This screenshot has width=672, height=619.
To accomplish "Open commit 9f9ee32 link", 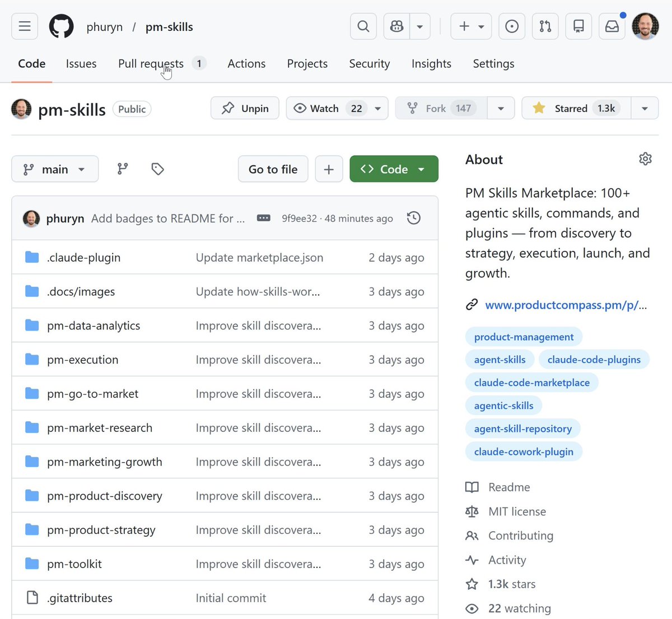I will 299,218.
